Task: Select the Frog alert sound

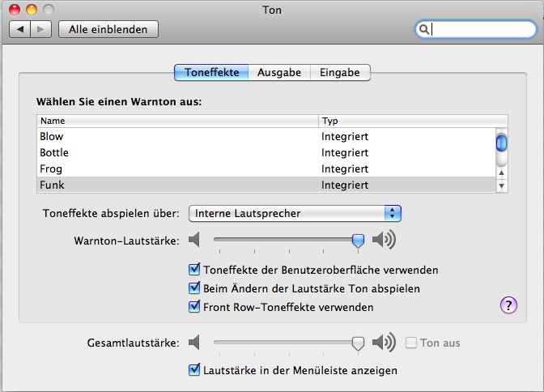Action: click(x=266, y=168)
